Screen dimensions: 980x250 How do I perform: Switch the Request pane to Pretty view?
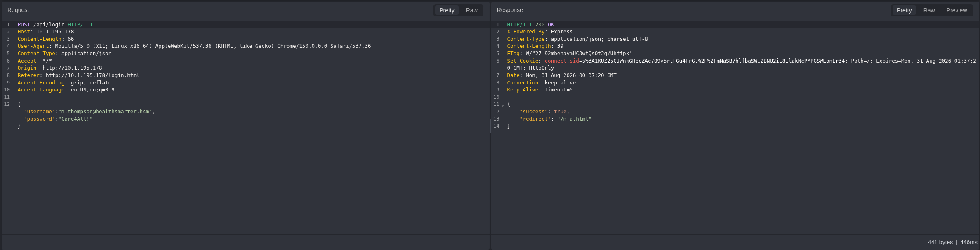click(447, 10)
